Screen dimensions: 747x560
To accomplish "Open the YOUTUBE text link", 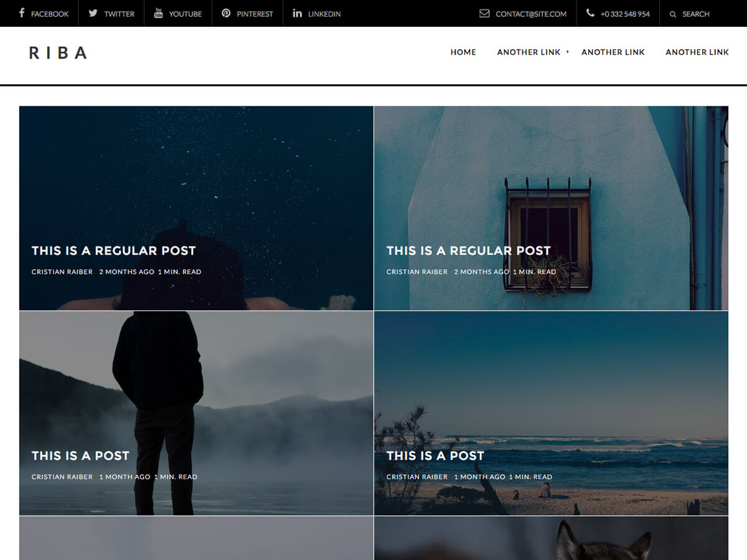I will [x=186, y=14].
